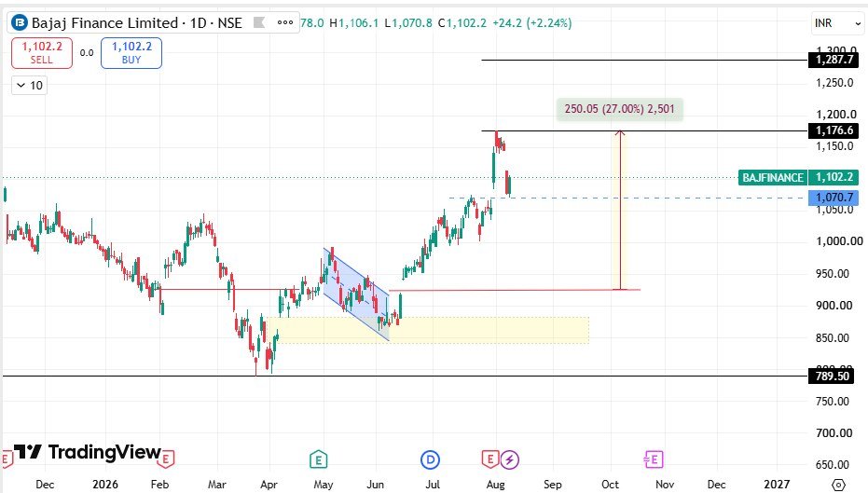Expand the indicators legend showing 10
This screenshot has width=868, height=493.
point(29,85)
